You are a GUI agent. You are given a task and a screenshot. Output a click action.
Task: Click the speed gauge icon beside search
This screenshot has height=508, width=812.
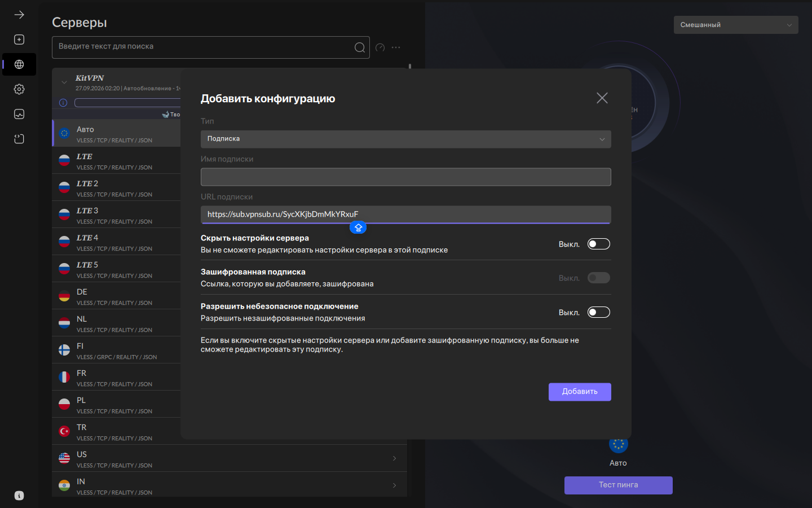(380, 47)
